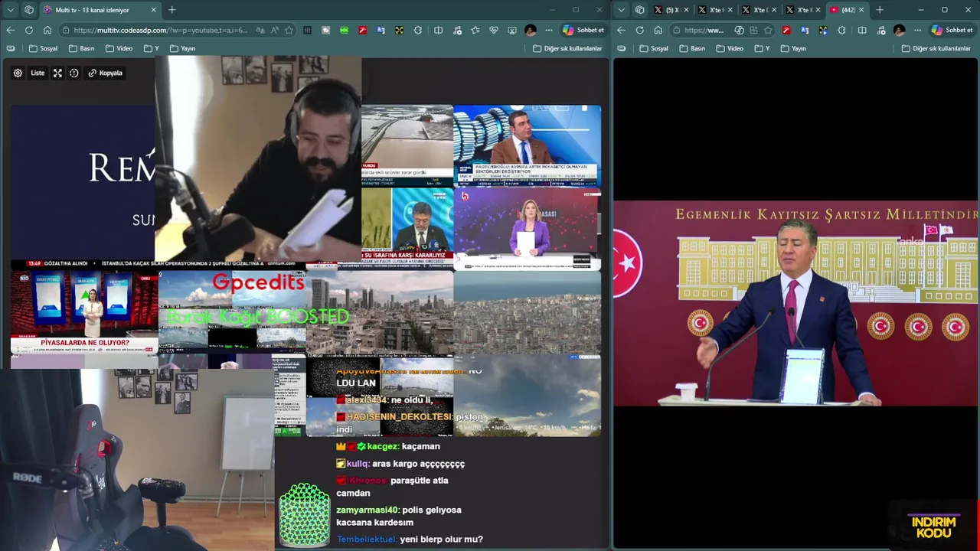This screenshot has width=980, height=551.
Task: Open the circular info icon beside Kopyala
Action: (74, 73)
